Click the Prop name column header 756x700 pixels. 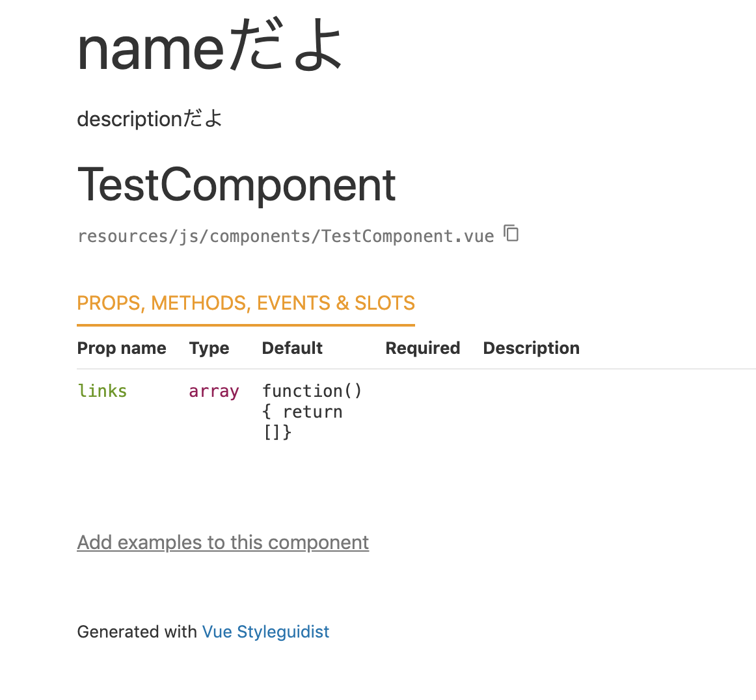click(121, 348)
